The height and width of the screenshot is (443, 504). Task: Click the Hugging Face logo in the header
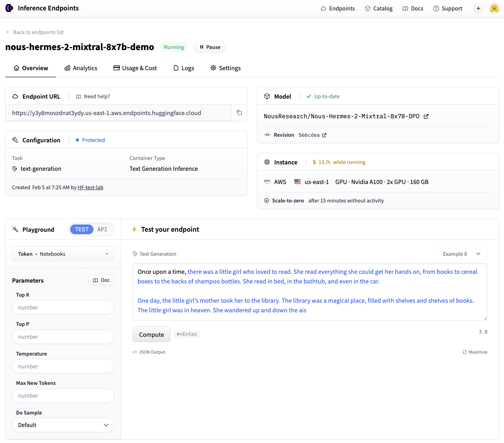click(9, 8)
